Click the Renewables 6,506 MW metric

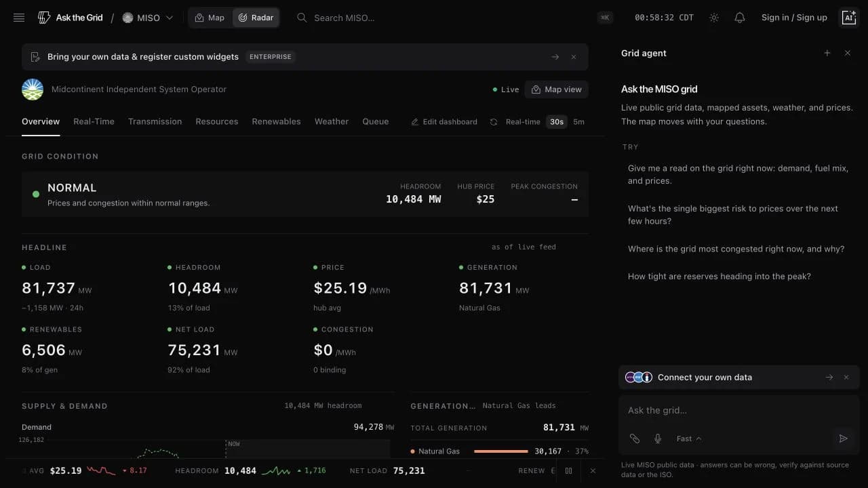coord(52,350)
